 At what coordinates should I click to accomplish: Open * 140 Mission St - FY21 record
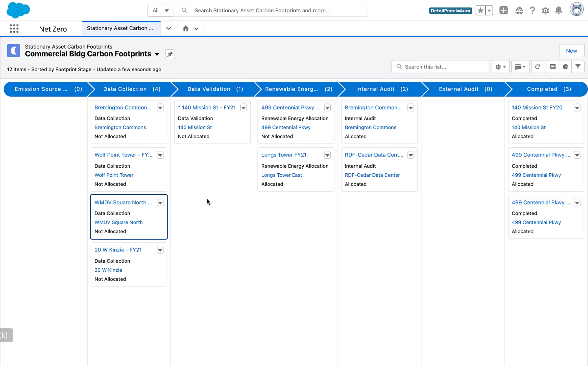pyautogui.click(x=207, y=108)
